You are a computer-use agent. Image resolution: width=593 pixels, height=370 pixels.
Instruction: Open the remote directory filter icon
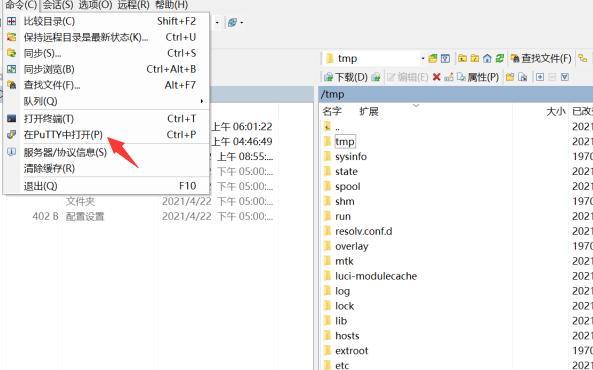[445, 58]
